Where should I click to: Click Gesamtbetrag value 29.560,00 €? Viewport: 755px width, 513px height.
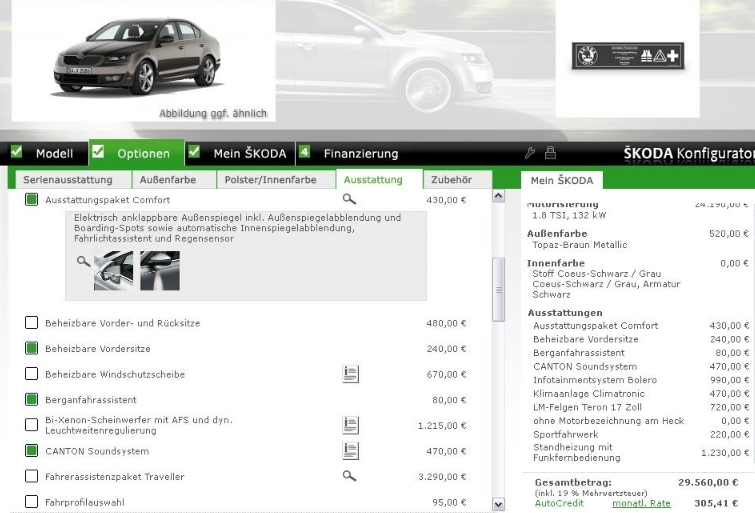[708, 482]
